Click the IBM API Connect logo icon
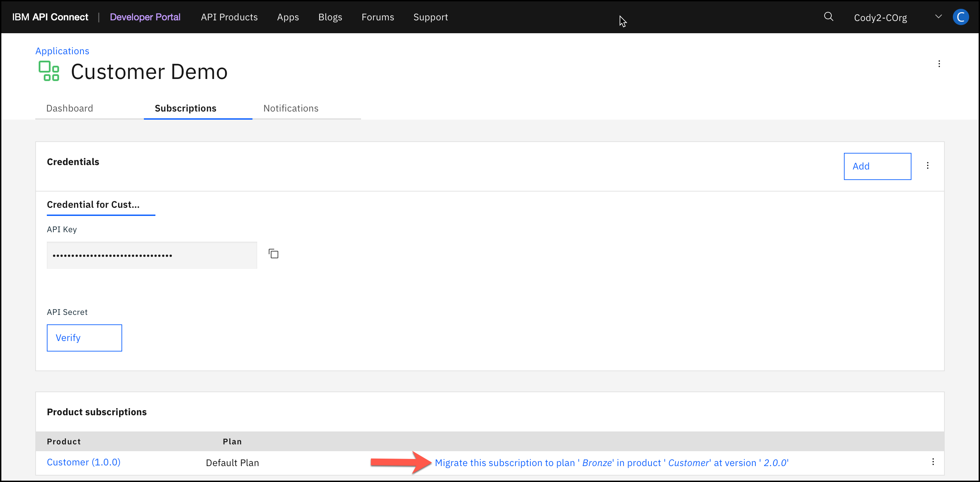This screenshot has height=482, width=980. tap(50, 17)
